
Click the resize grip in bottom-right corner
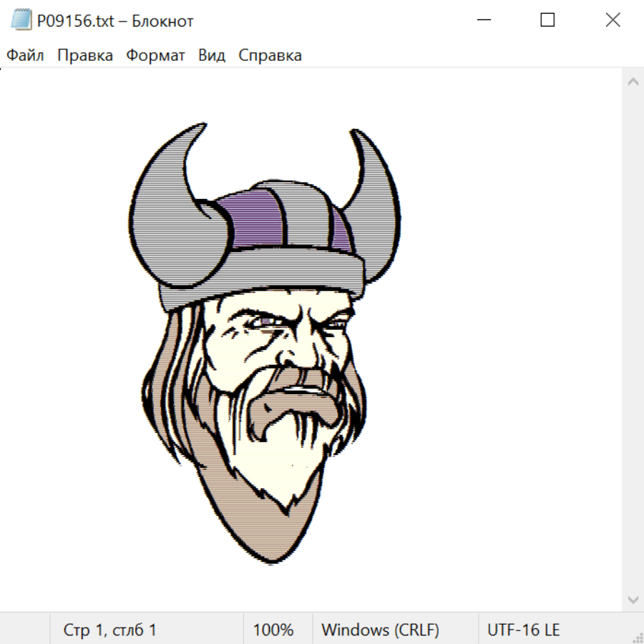click(x=638, y=638)
